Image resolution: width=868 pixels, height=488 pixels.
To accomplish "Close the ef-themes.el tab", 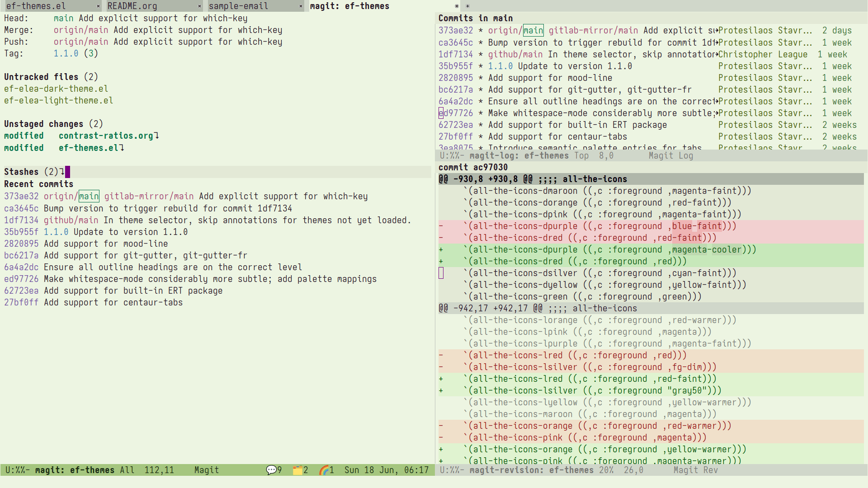I will pyautogui.click(x=98, y=6).
